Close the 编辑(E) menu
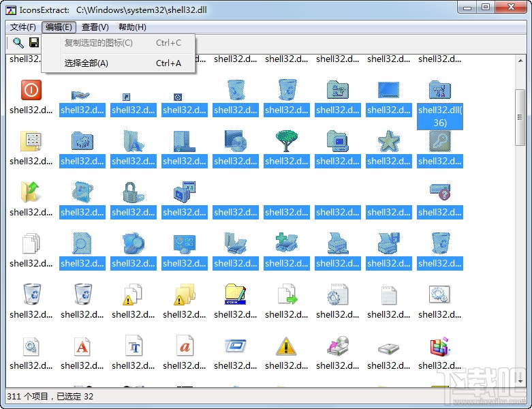 click(x=59, y=27)
